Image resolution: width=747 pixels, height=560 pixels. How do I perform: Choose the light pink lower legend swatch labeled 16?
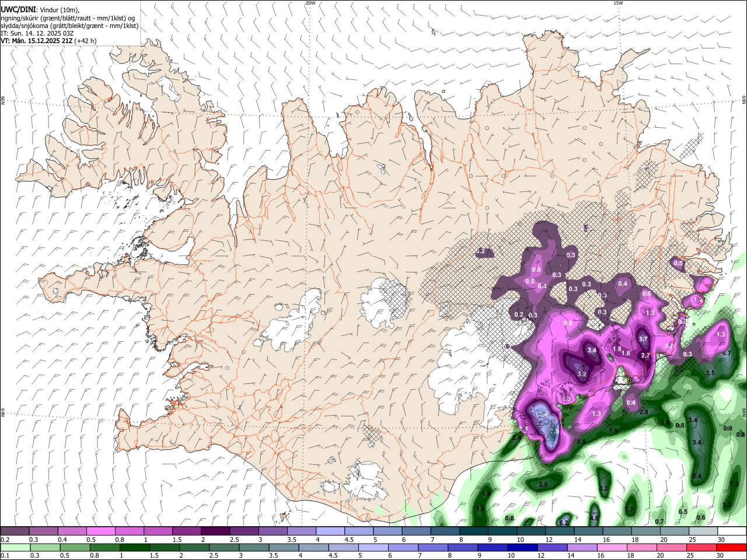(x=613, y=547)
